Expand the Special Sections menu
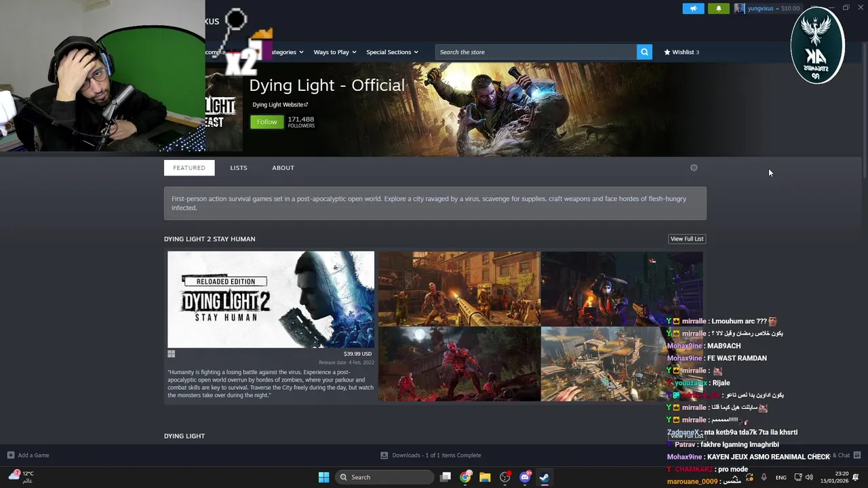The width and height of the screenshot is (868, 488). (x=392, y=52)
